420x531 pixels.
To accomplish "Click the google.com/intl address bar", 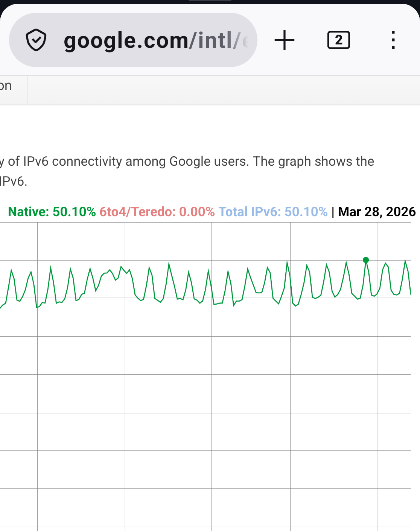I will point(133,40).
